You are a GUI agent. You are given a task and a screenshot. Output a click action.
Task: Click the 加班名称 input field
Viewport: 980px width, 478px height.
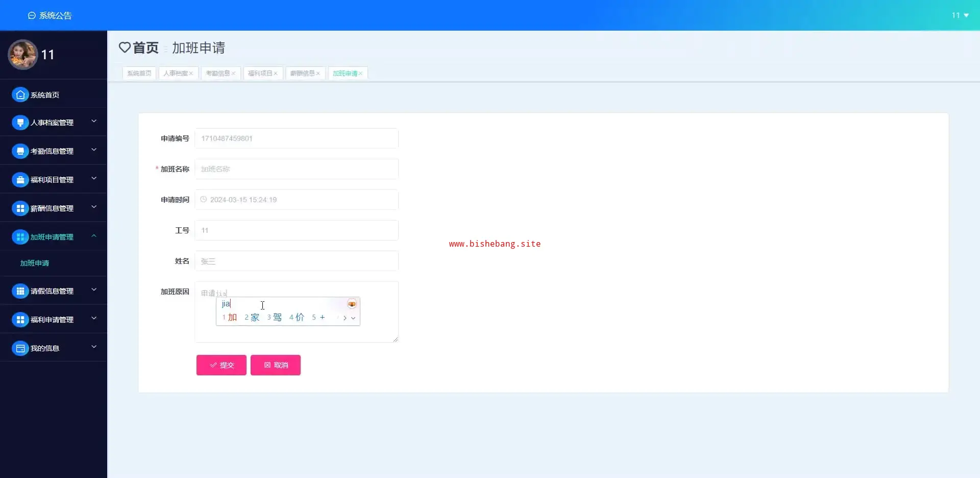297,169
